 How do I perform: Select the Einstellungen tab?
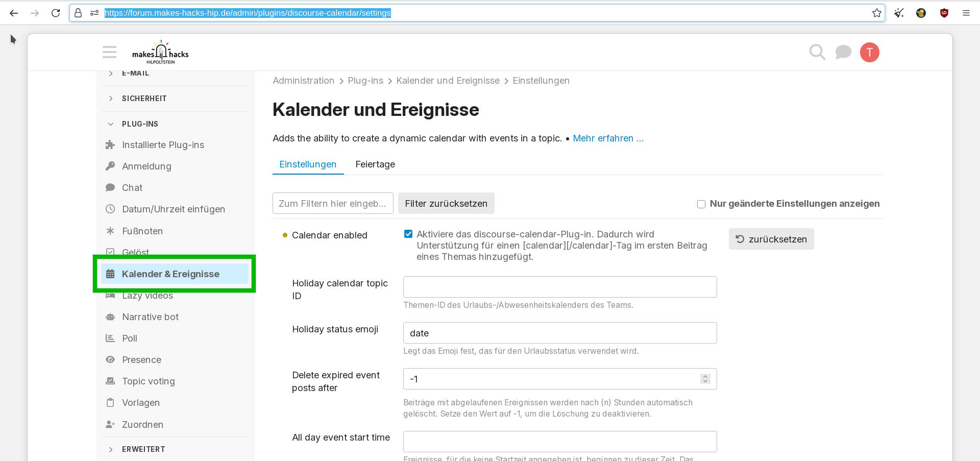[x=308, y=164]
